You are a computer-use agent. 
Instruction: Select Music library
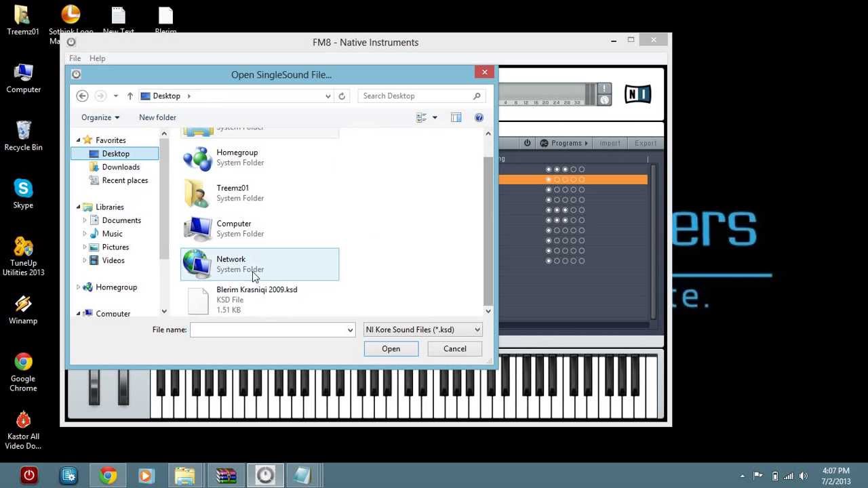point(112,234)
